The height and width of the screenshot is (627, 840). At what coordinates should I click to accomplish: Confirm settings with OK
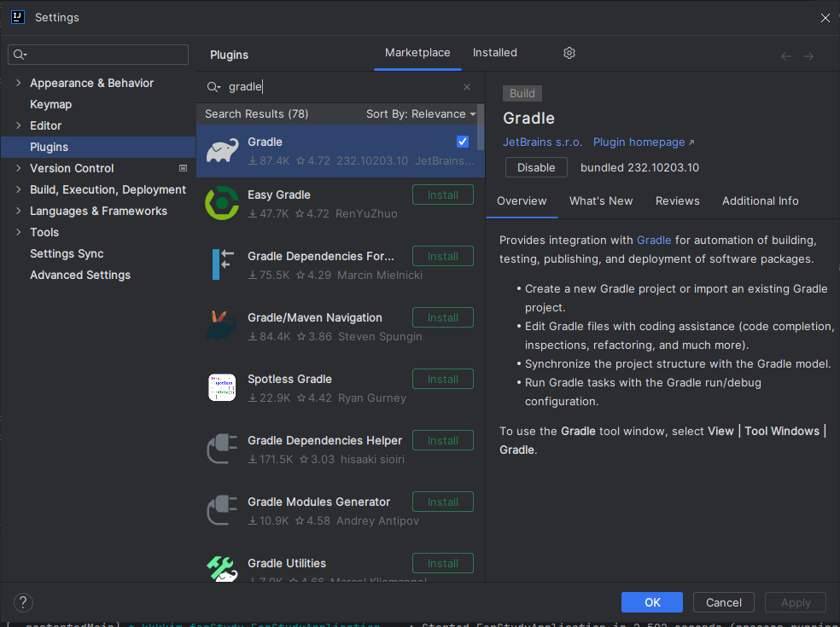click(651, 602)
